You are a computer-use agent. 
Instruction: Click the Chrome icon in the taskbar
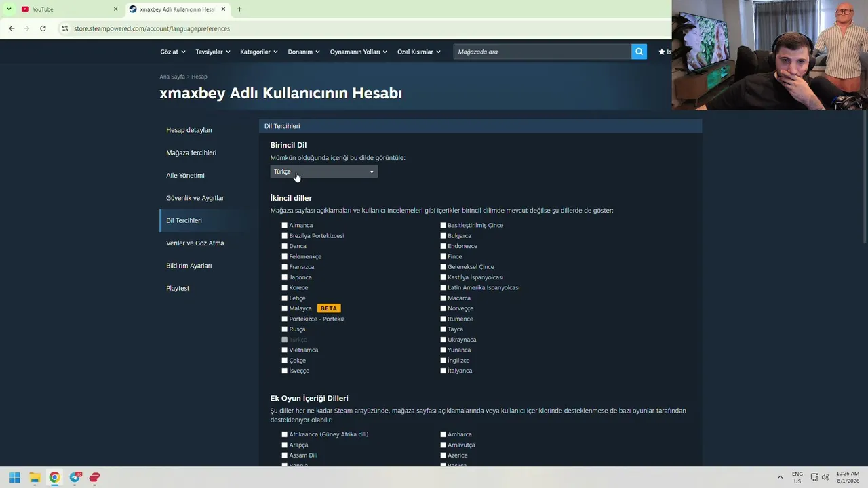tap(54, 477)
